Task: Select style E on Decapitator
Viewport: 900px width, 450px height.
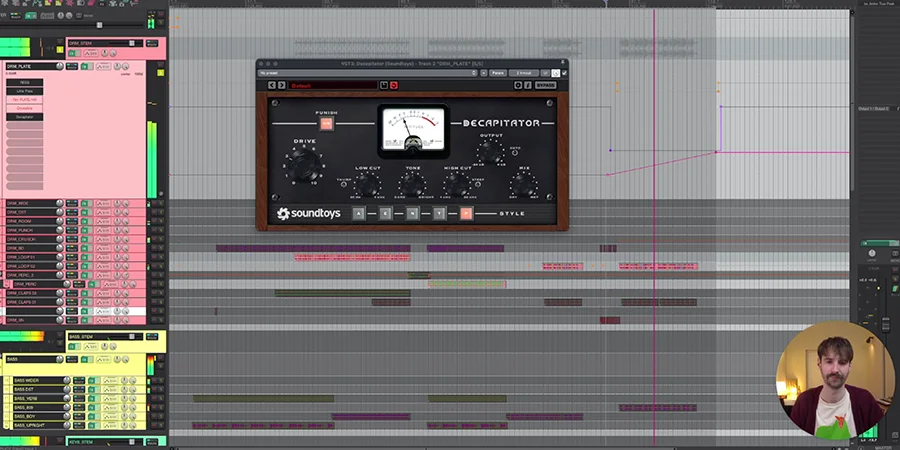Action: pyautogui.click(x=385, y=214)
